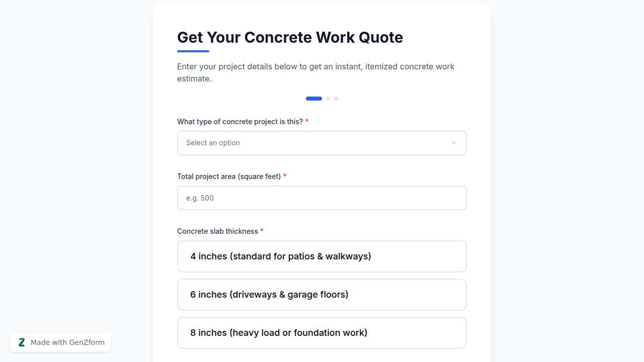Image resolution: width=644 pixels, height=362 pixels.
Task: Click the Total project area label
Action: 228,176
